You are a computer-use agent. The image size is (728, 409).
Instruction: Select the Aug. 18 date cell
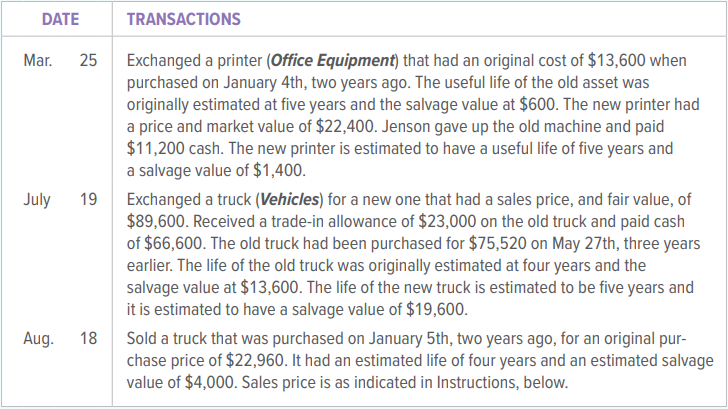60,338
